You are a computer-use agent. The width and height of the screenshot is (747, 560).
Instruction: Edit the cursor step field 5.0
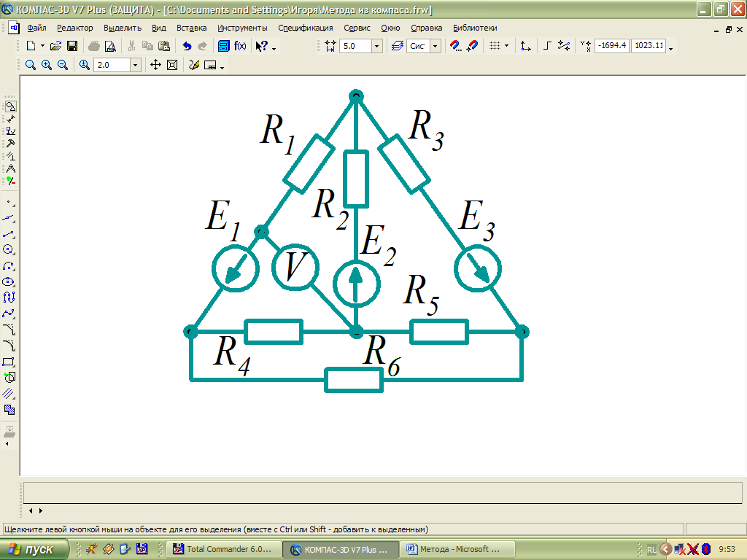(355, 46)
